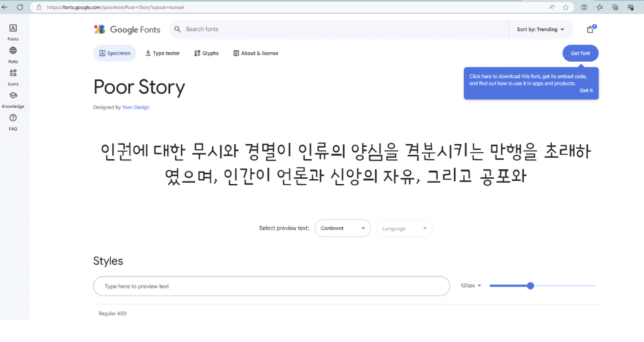The image size is (644, 342).
Task: Click the Korean sample preview text
Action: coord(346,164)
